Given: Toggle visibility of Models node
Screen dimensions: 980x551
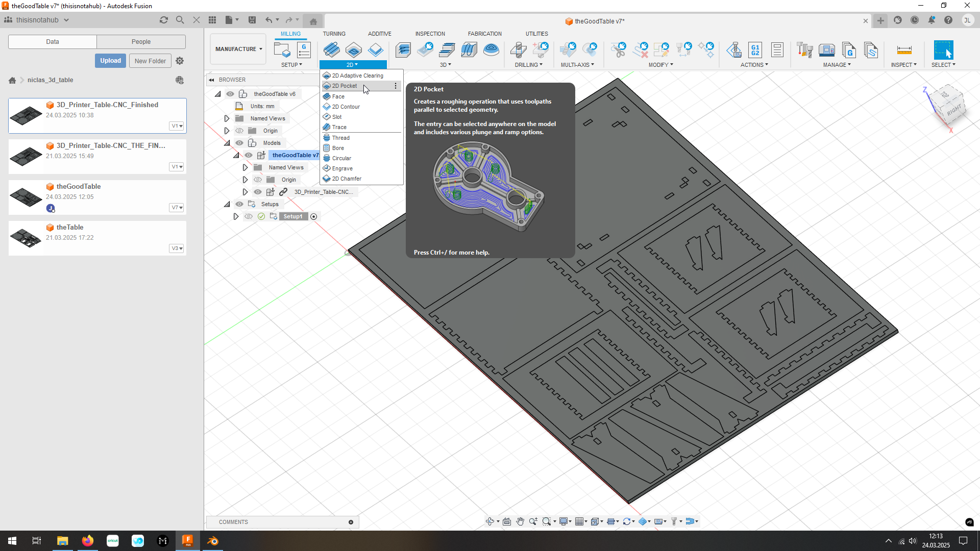Looking at the screenshot, I should [x=239, y=143].
